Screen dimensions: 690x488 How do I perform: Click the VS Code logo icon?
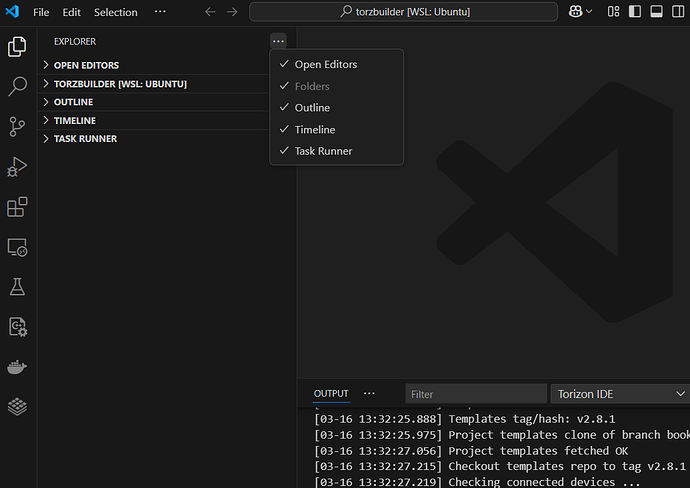12,11
